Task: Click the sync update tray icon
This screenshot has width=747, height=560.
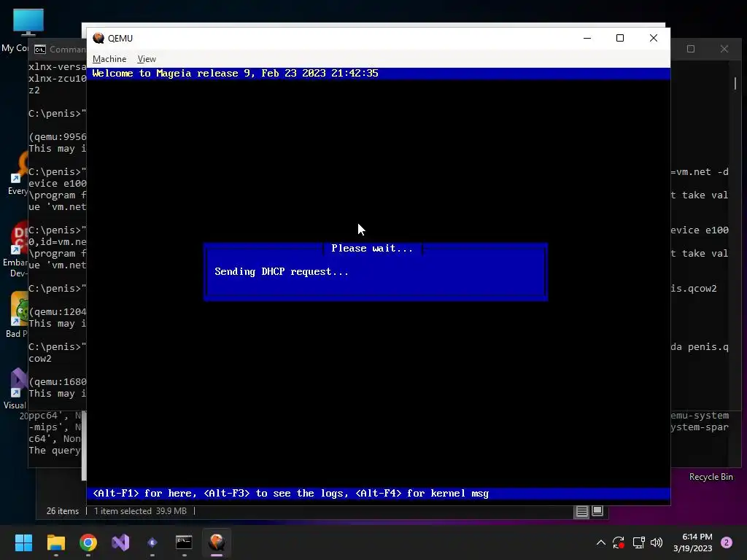Action: click(x=619, y=542)
